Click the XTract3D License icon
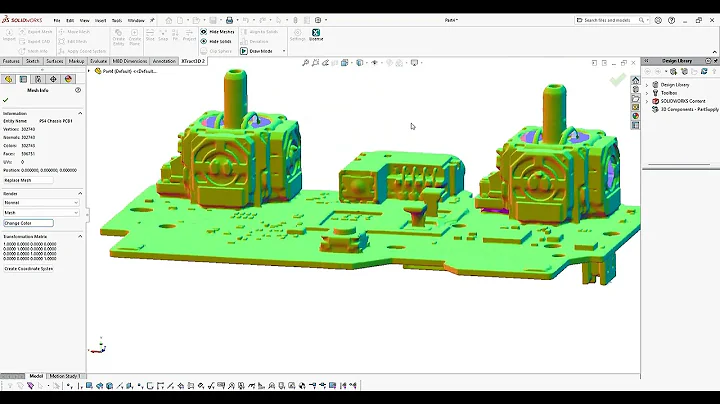 pos(316,33)
